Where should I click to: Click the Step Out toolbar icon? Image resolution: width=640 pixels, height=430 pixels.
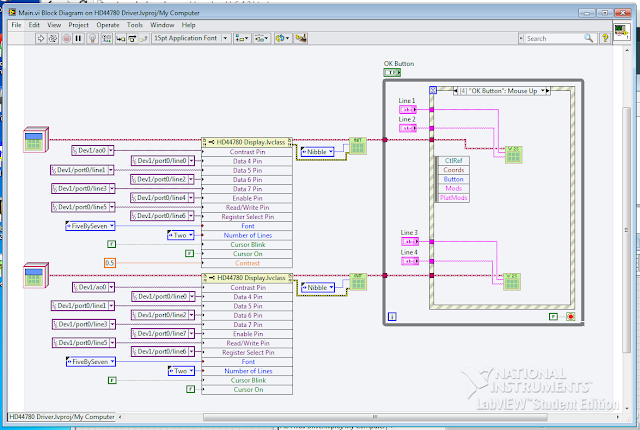pos(143,38)
